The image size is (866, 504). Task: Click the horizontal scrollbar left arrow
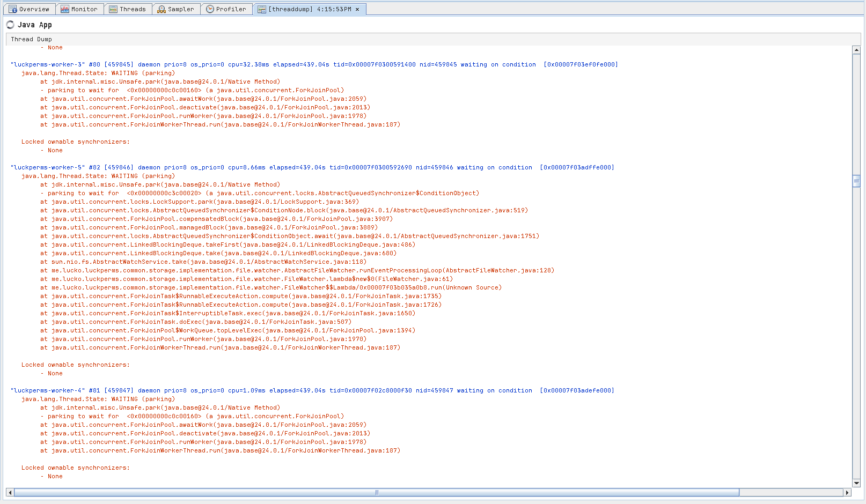[x=10, y=492]
